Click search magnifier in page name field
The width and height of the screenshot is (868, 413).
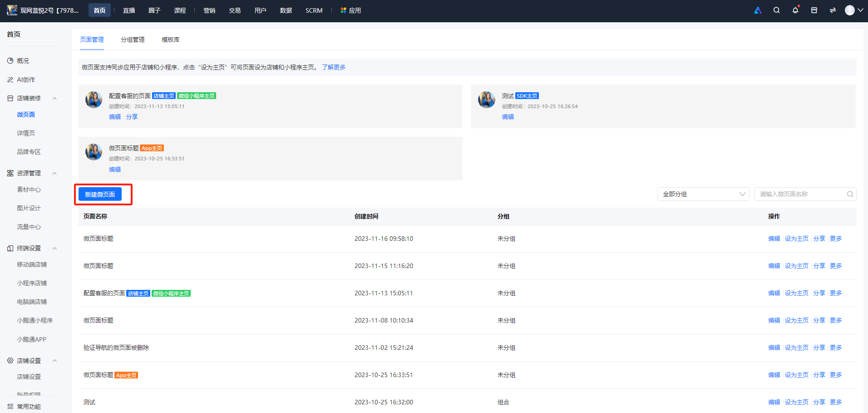click(x=850, y=194)
